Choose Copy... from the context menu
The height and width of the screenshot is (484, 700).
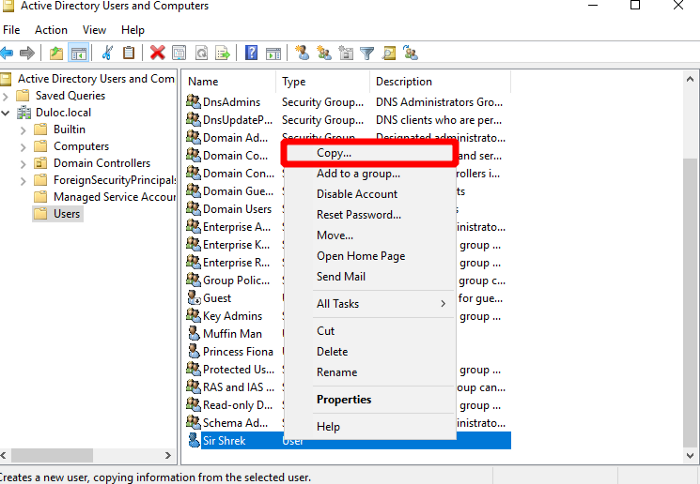370,153
